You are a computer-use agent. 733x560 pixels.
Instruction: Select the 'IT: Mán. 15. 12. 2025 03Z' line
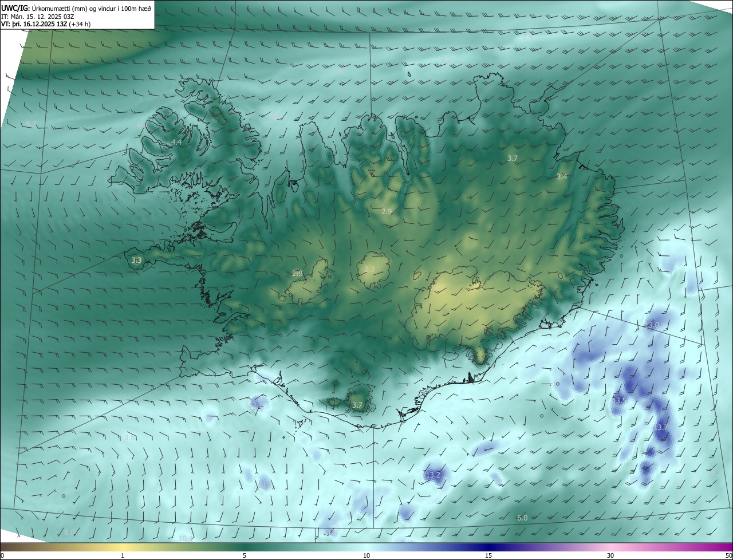point(38,16)
